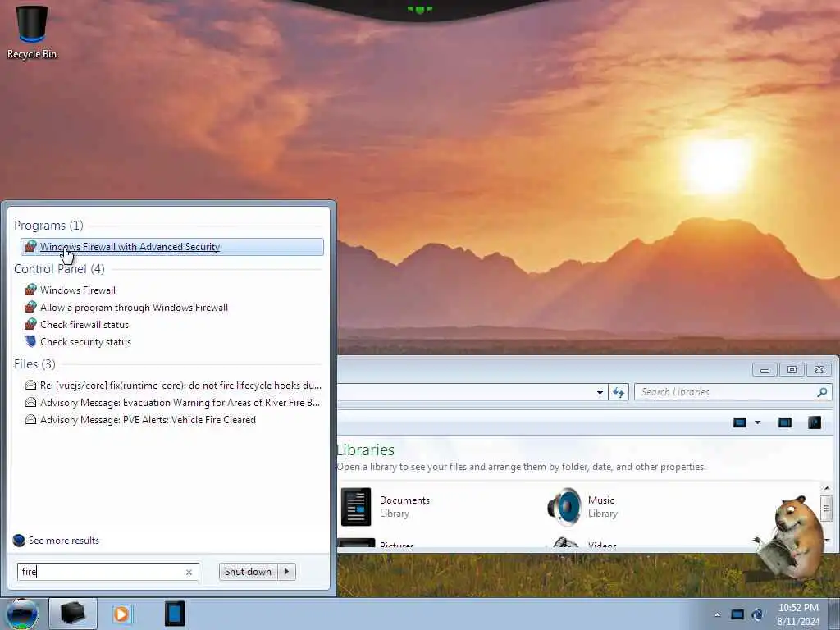
Task: Click magnifier icon beside See more results
Action: [x=19, y=540]
